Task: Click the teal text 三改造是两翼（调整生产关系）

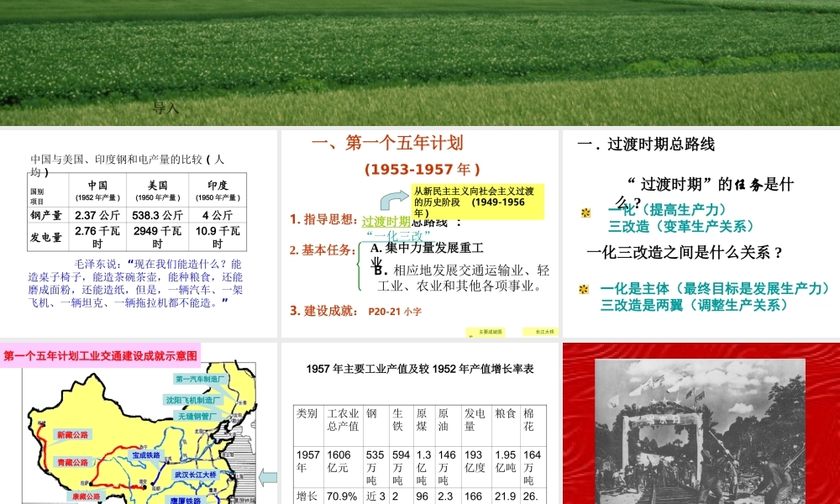Action: click(x=694, y=305)
